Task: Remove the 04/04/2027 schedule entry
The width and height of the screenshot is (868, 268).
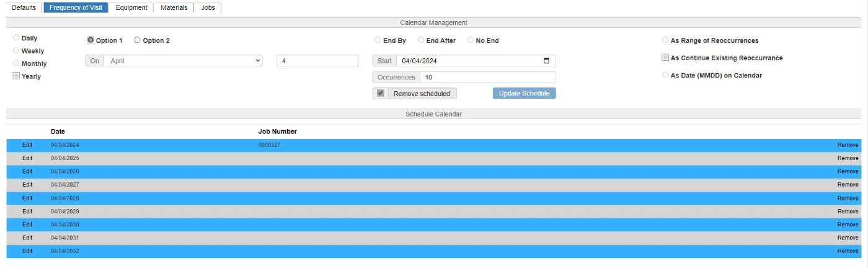Action: click(x=848, y=185)
